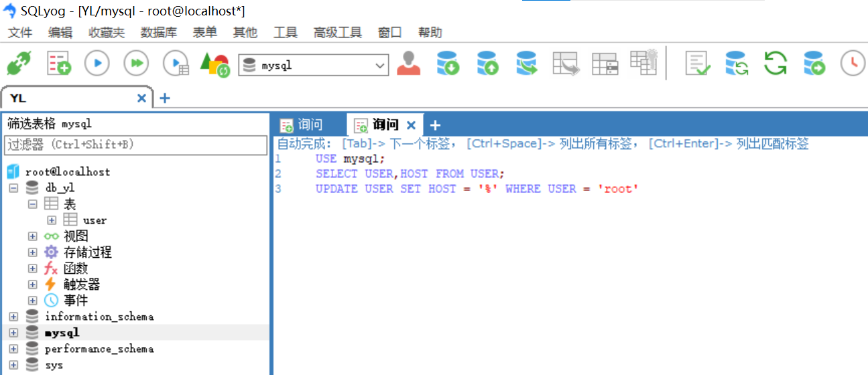868x375 pixels.
Task: Click the 触发器 lightning icon
Action: tap(51, 284)
